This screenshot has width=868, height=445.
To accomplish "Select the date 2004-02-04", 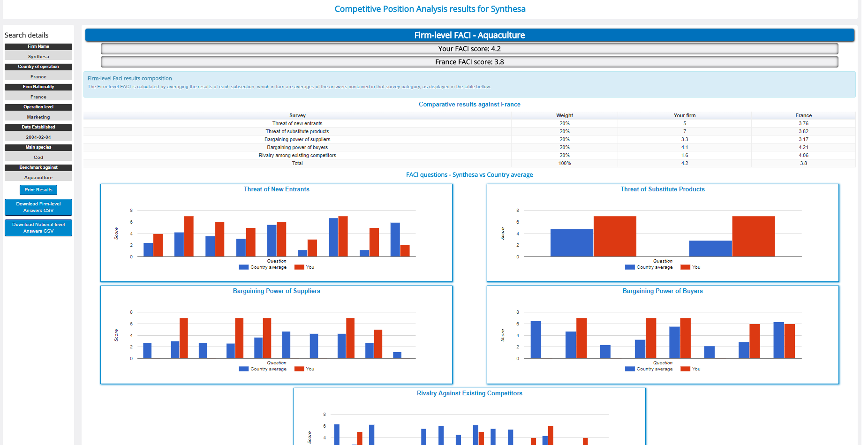I will tap(38, 137).
